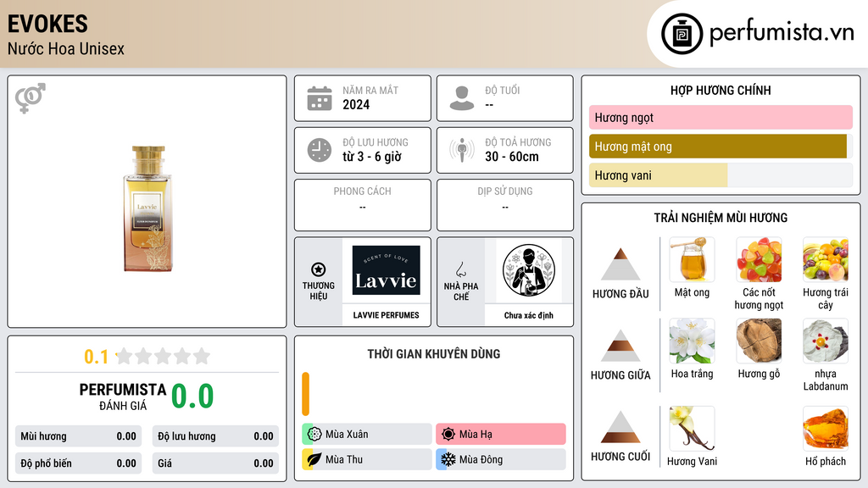
Task: Select the Các nốt hương ngọt candy image
Action: [x=759, y=259]
